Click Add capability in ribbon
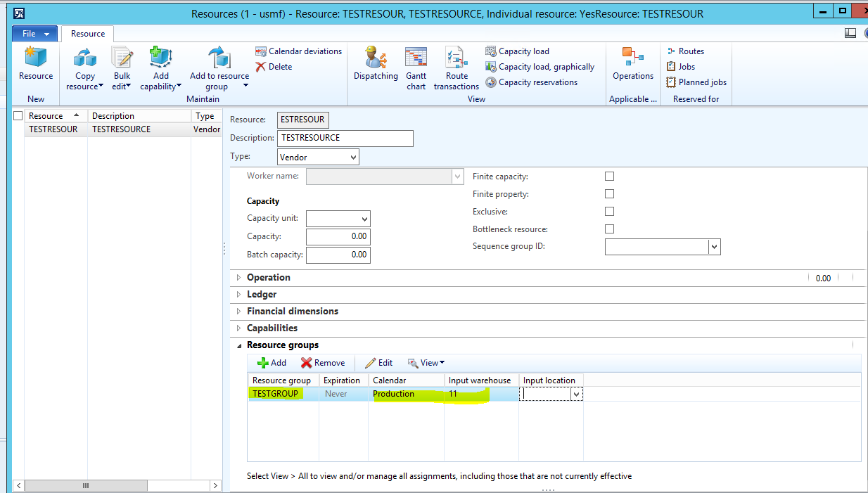Viewport: 868px width, 493px height. 160,68
